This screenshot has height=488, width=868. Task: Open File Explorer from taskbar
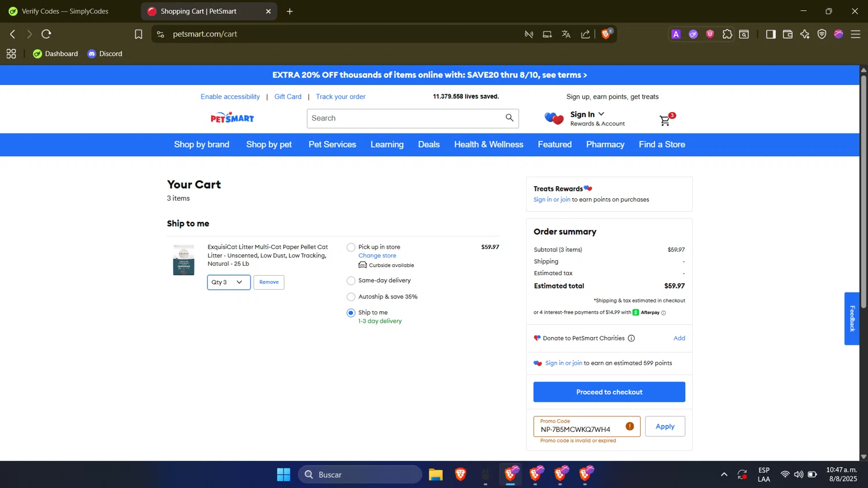[436, 475]
